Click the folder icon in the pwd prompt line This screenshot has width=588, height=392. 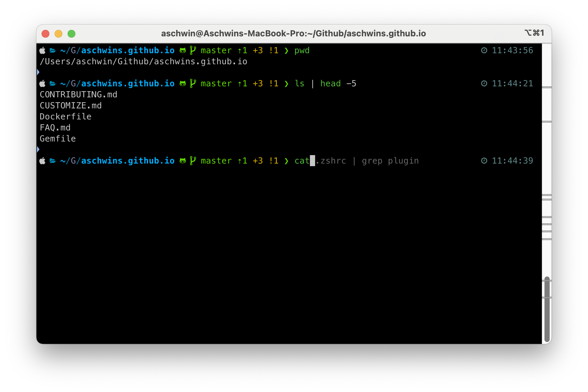click(x=53, y=50)
